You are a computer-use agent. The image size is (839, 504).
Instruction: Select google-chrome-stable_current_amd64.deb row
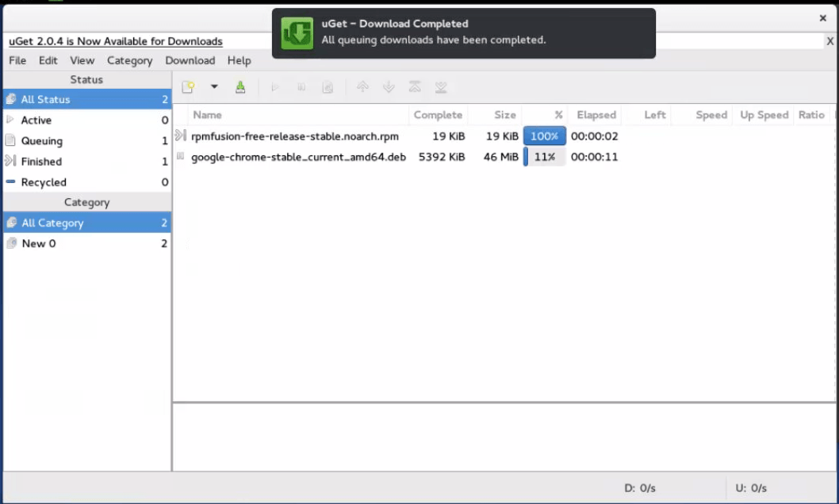click(504, 157)
